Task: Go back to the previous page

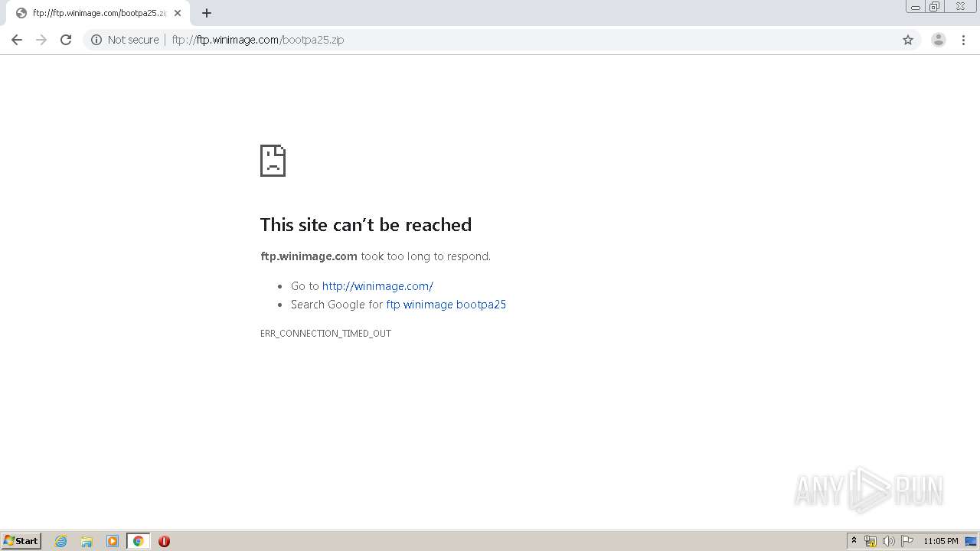Action: [17, 40]
